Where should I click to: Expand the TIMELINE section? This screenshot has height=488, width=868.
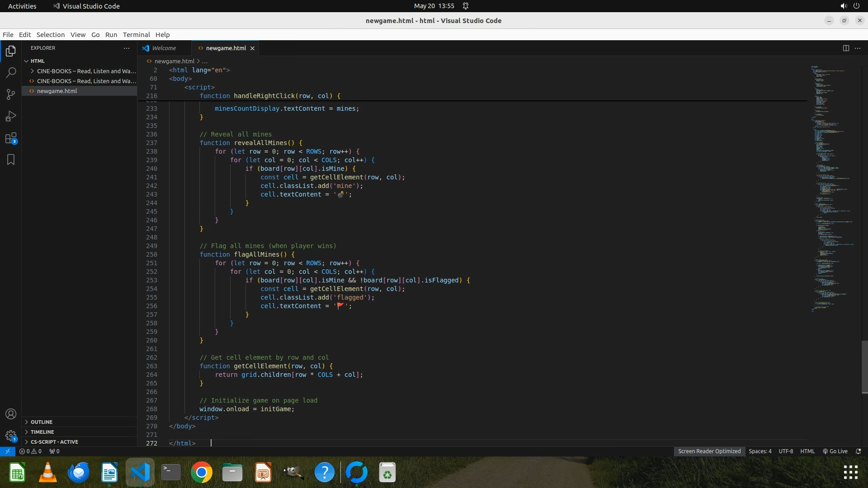pos(42,432)
